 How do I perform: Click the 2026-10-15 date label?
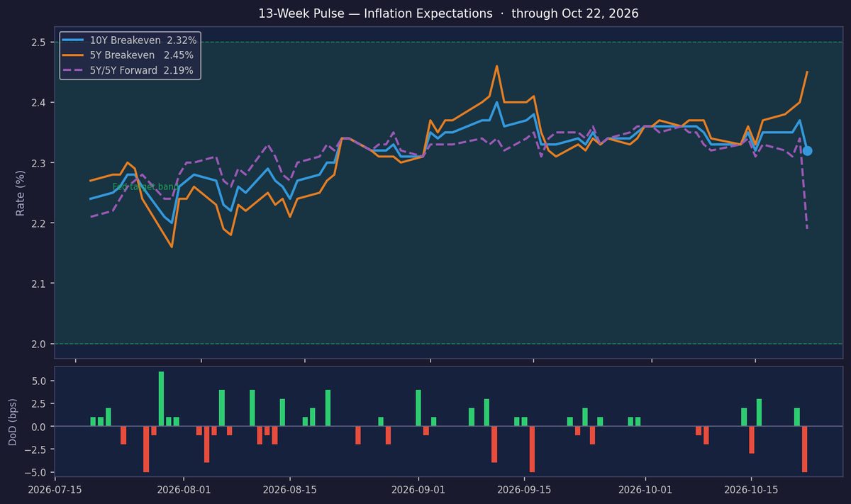[751, 489]
